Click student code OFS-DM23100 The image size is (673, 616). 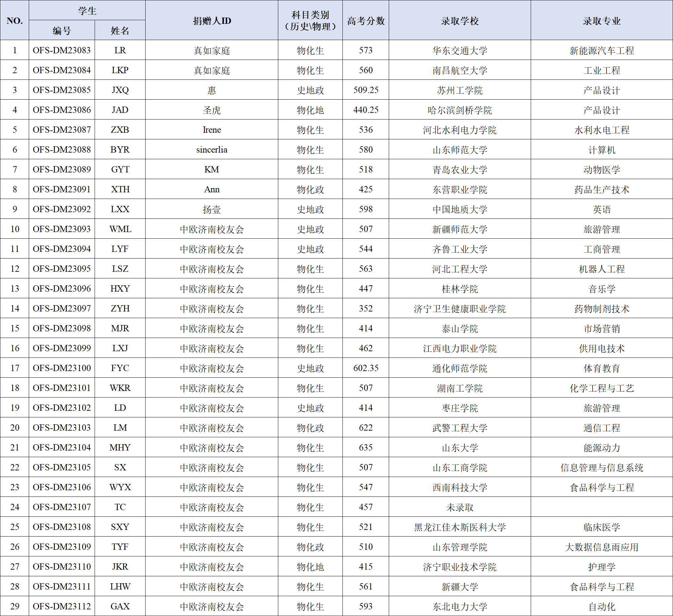pos(62,368)
